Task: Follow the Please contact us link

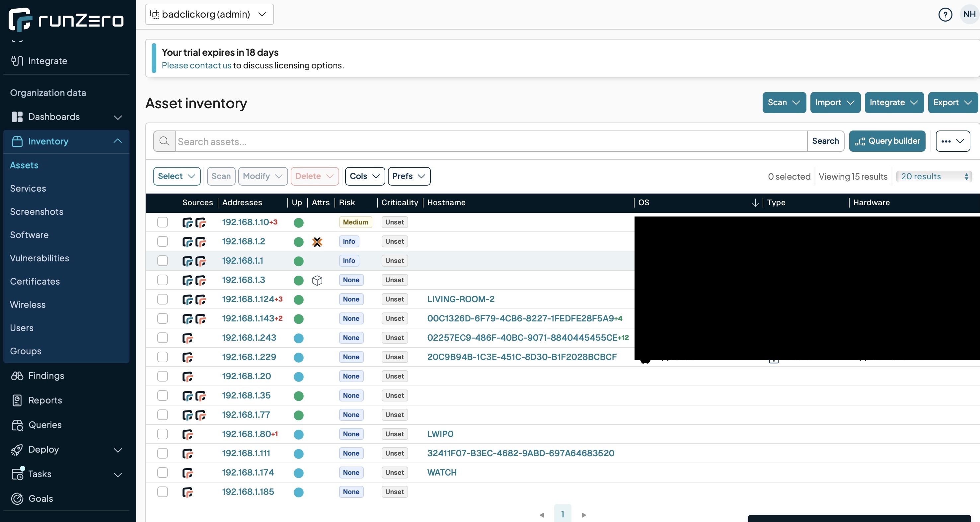Action: click(x=196, y=65)
